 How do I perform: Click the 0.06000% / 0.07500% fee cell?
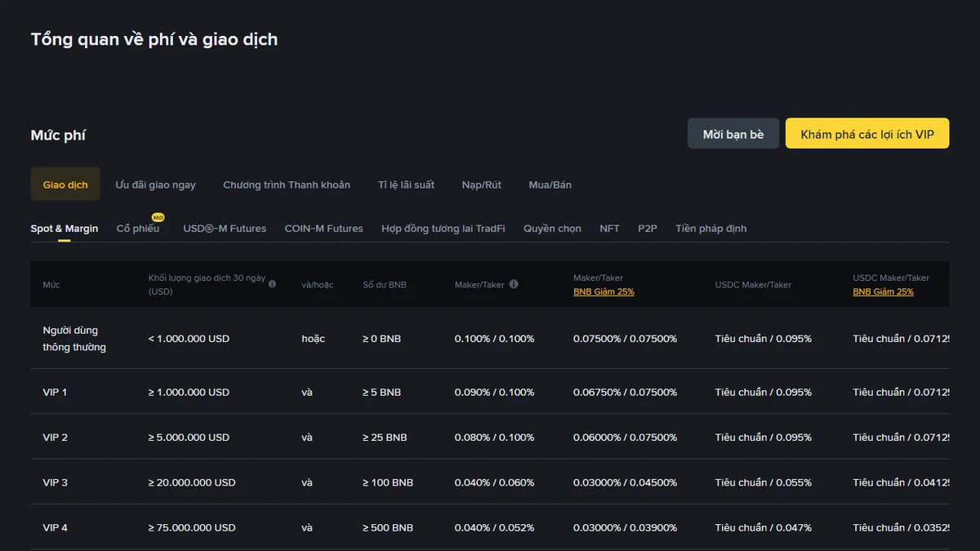[626, 438]
